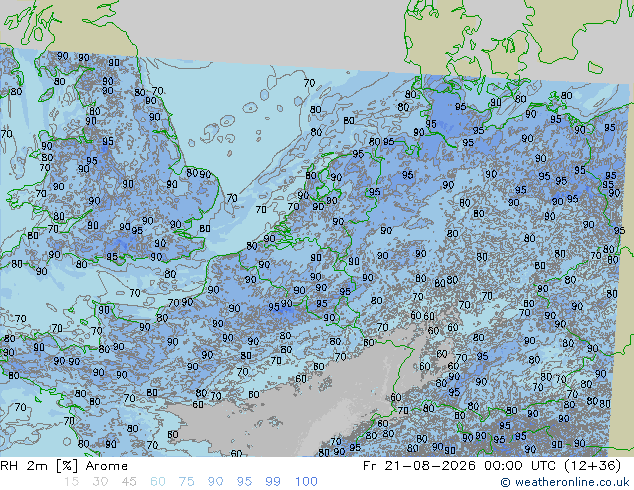Open the weatheronline.co.uk copyright link
634x490 pixels.
coord(565,482)
